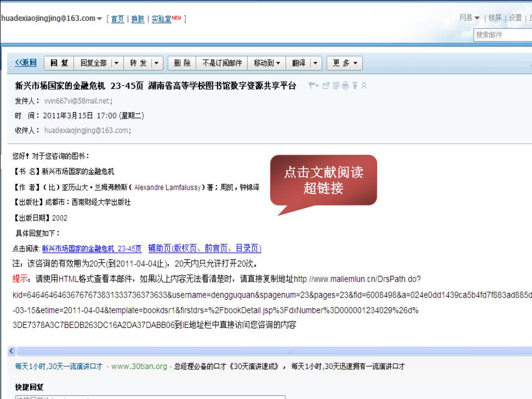The image size is (532, 399).
Task: Click the 具体回复如下 line
Action: coord(37,233)
